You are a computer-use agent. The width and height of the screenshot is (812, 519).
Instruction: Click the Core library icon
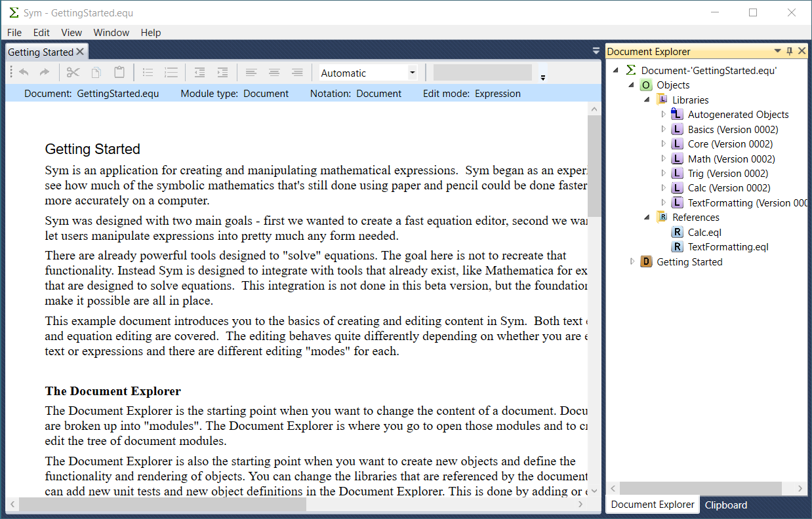[x=677, y=144]
